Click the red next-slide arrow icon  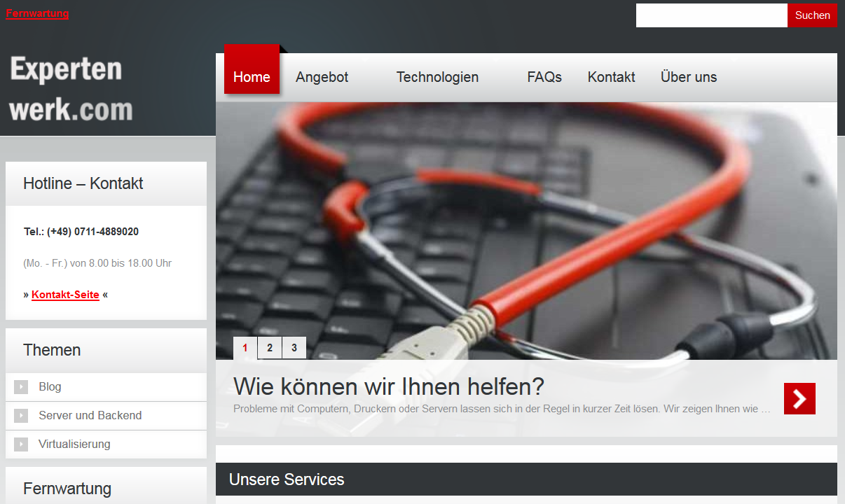tap(799, 399)
